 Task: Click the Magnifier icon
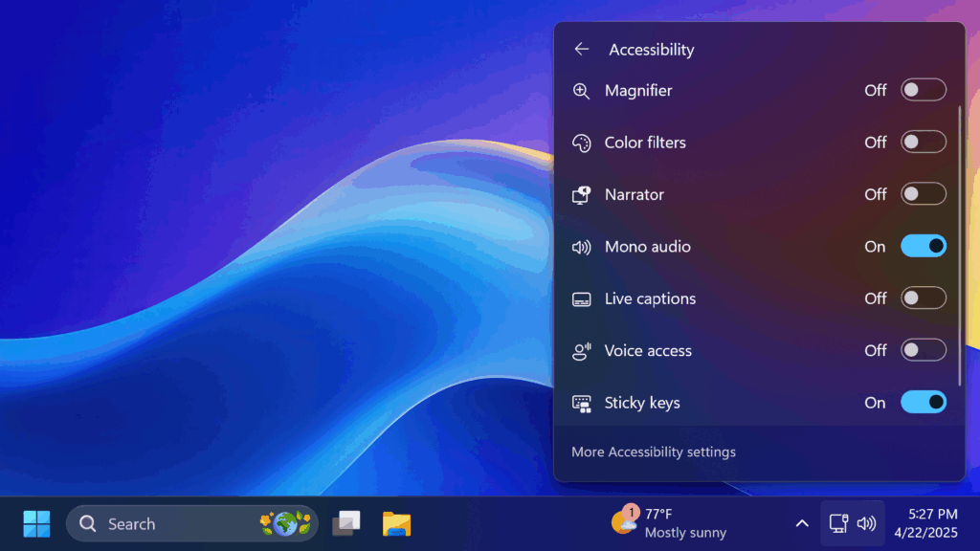(x=581, y=91)
